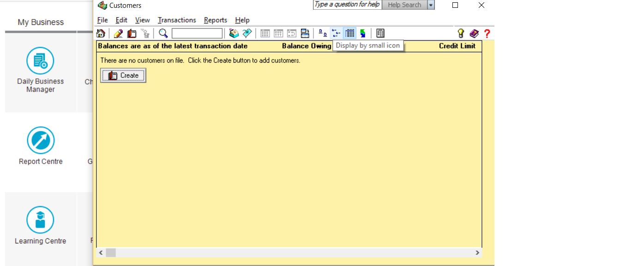Click 'Balances are as of the latest transaction date'
The height and width of the screenshot is (266, 644).
(x=173, y=46)
